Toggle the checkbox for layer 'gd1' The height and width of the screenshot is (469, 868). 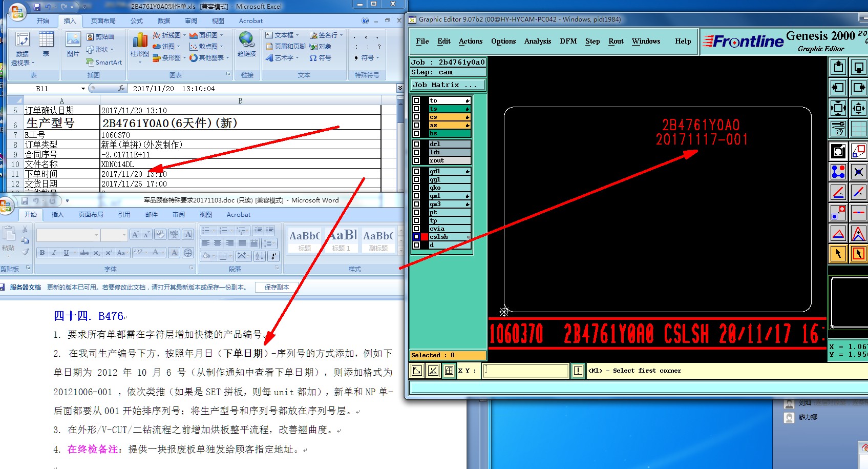[416, 171]
